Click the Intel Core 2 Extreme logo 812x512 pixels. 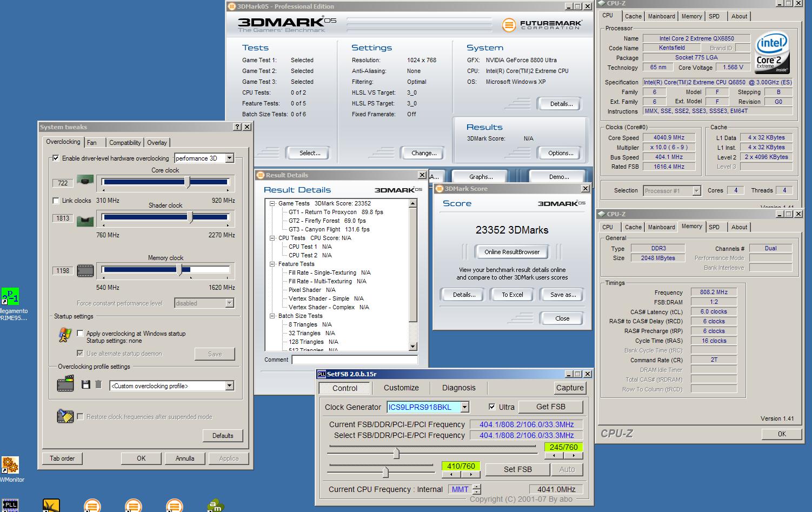(x=771, y=53)
